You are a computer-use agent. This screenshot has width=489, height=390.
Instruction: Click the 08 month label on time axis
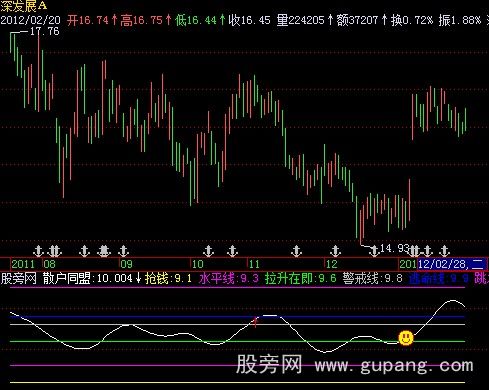49,264
